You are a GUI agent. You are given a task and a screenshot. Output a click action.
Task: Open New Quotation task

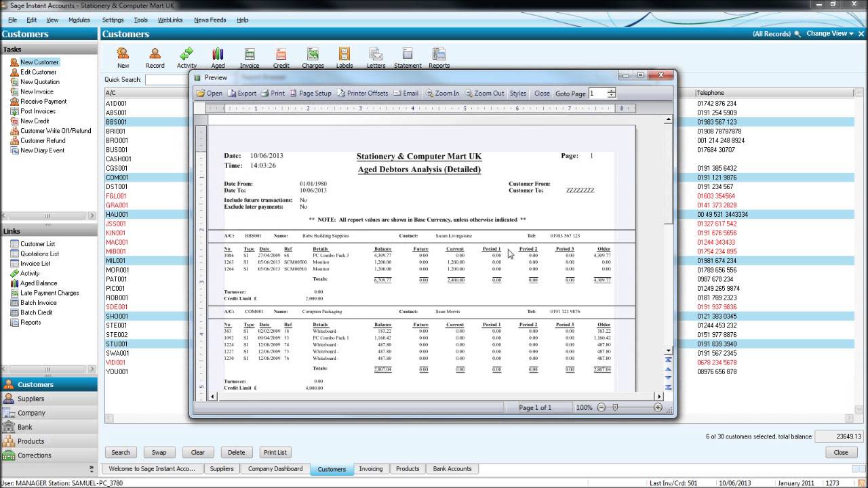pyautogui.click(x=39, y=82)
